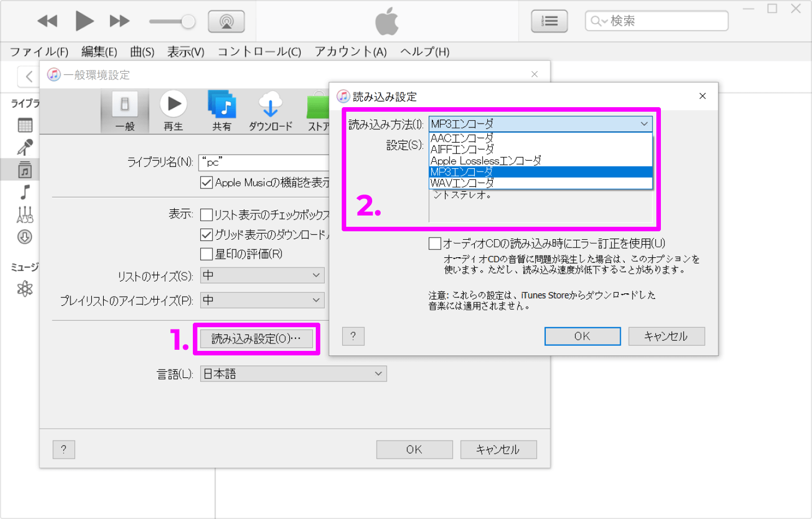Screen dimensions: 812x519
Task: Click OK in the 一般環境設定 window
Action: point(414,450)
